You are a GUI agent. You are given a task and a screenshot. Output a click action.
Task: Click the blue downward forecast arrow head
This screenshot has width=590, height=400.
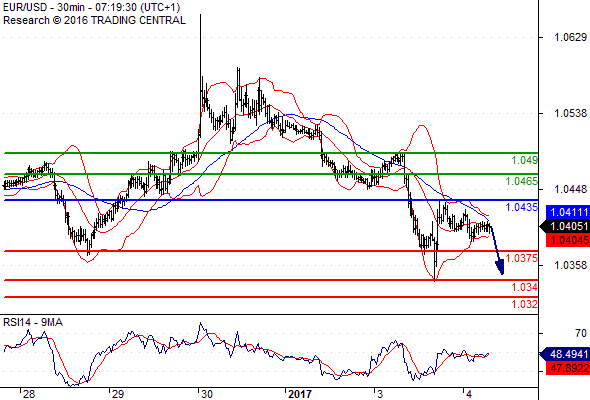(500, 266)
